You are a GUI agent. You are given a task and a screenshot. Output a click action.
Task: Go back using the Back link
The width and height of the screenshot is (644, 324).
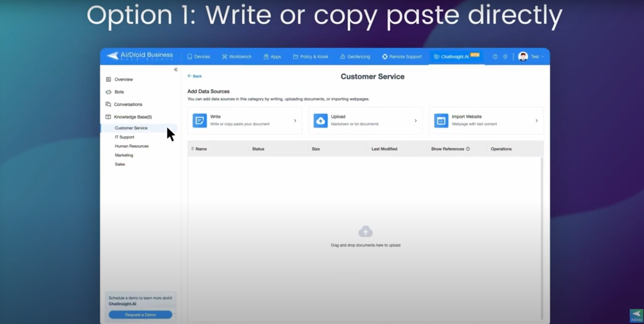[195, 76]
